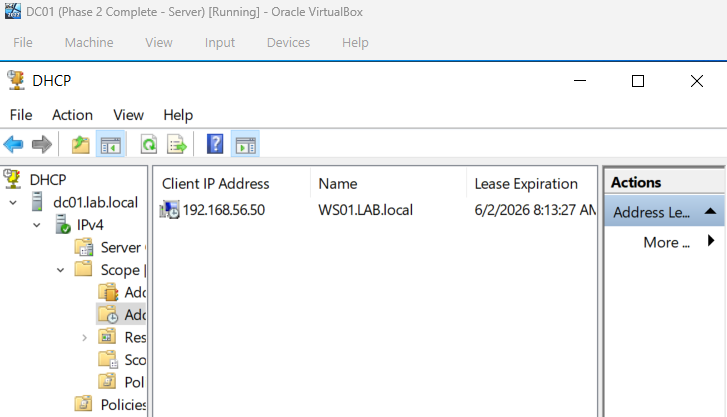Click the Export List toolbar icon
Viewport: 727px width, 417px height.
pyautogui.click(x=177, y=145)
